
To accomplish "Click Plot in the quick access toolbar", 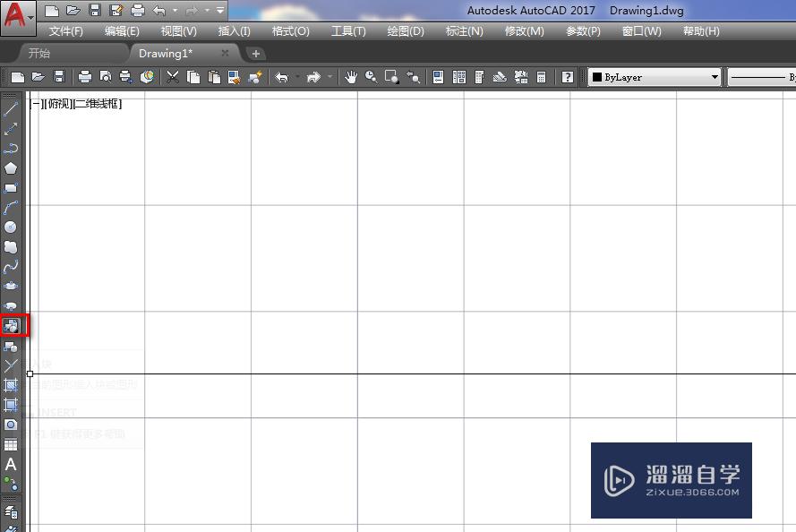I will pyautogui.click(x=138, y=10).
